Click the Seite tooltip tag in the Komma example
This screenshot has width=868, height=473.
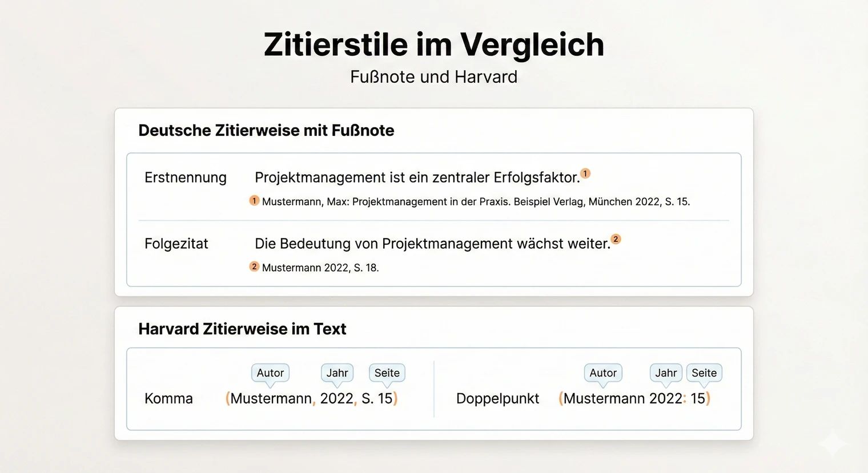387,373
